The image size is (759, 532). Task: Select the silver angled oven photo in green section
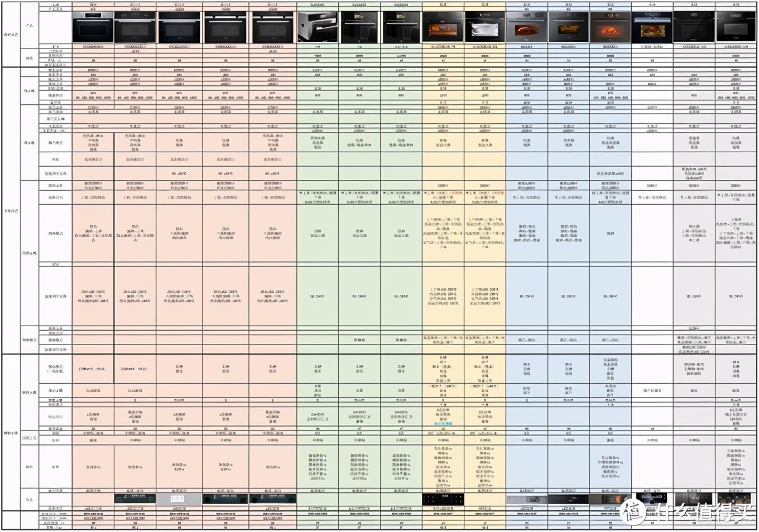click(x=318, y=26)
